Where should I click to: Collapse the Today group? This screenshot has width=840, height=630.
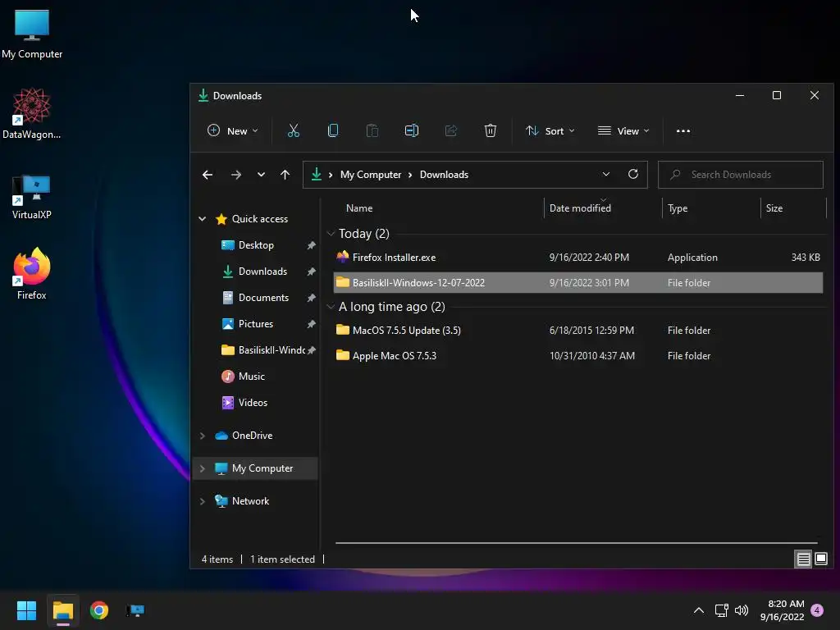pos(331,234)
